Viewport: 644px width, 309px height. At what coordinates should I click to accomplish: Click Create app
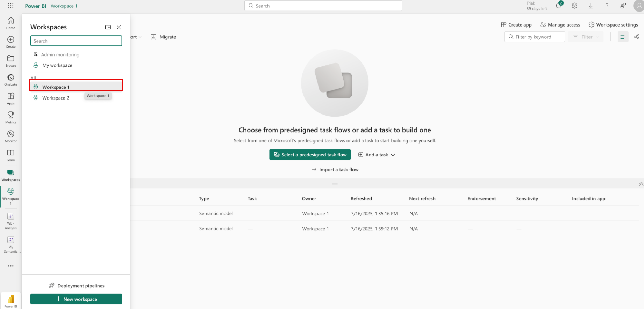(x=516, y=25)
